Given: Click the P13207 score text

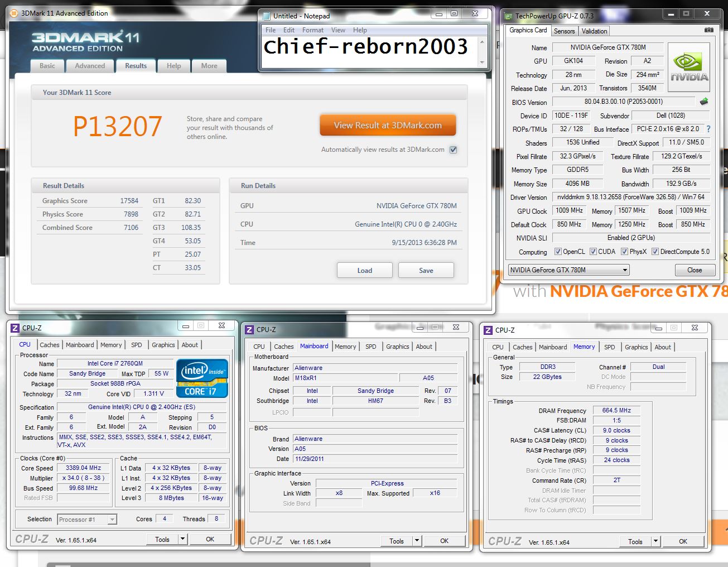Looking at the screenshot, I should pos(118,126).
